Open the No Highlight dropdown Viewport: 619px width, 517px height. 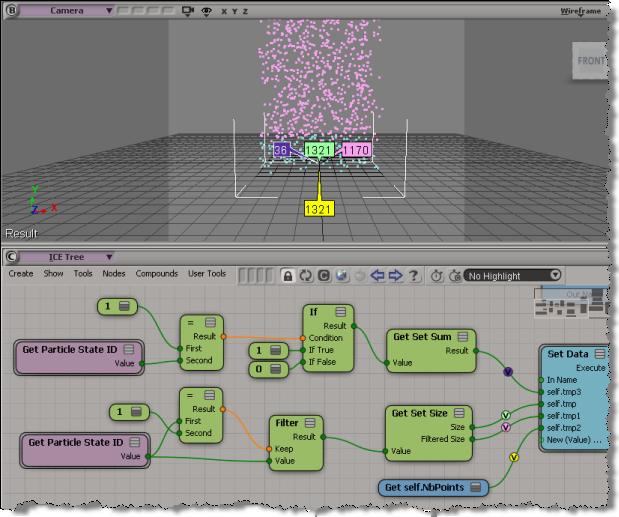(515, 275)
